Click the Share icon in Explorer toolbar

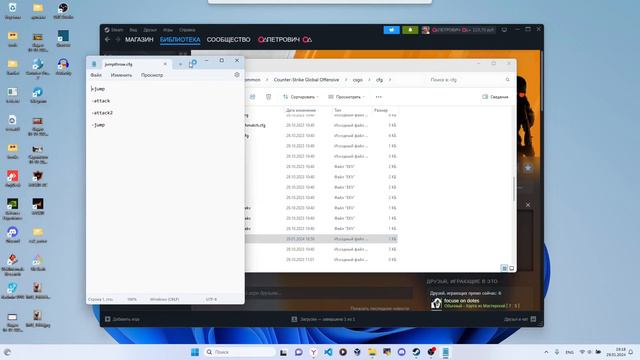(252, 97)
